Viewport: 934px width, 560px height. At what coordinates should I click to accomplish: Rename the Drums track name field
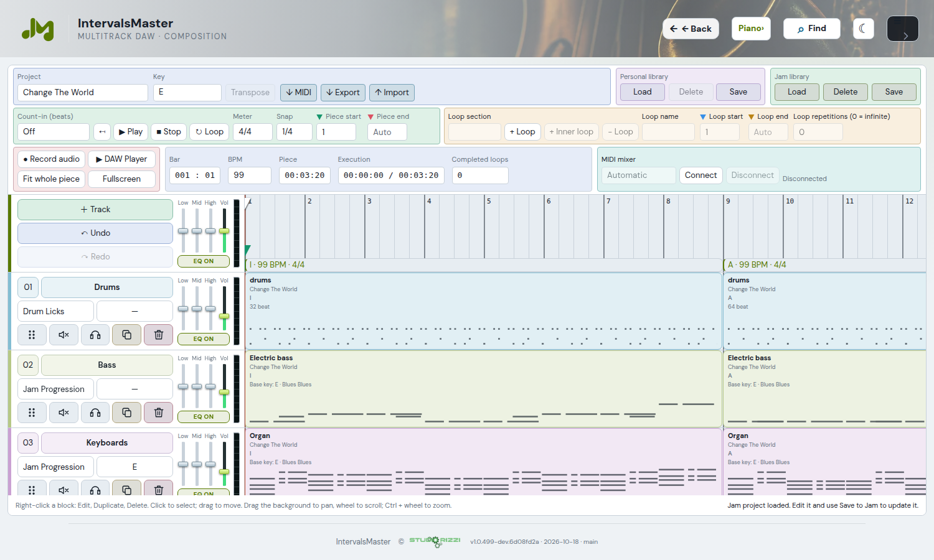point(107,287)
